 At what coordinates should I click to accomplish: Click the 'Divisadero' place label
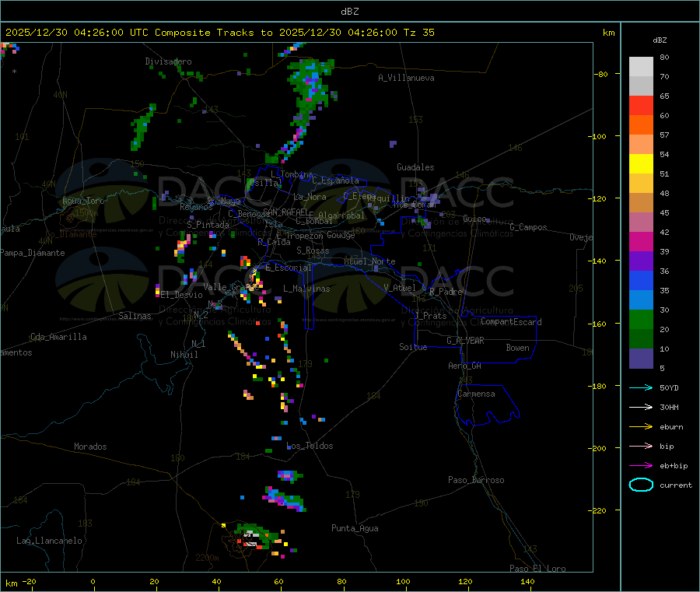pos(168,61)
